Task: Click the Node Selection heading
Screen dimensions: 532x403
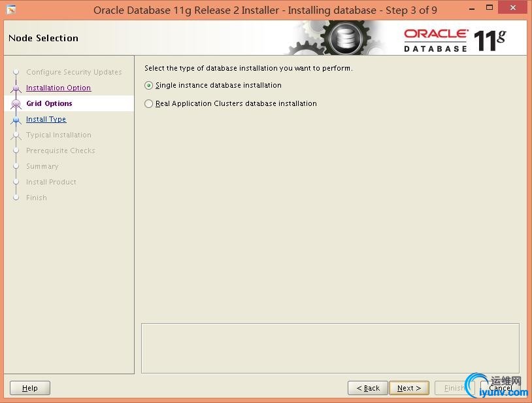Action: click(x=43, y=38)
